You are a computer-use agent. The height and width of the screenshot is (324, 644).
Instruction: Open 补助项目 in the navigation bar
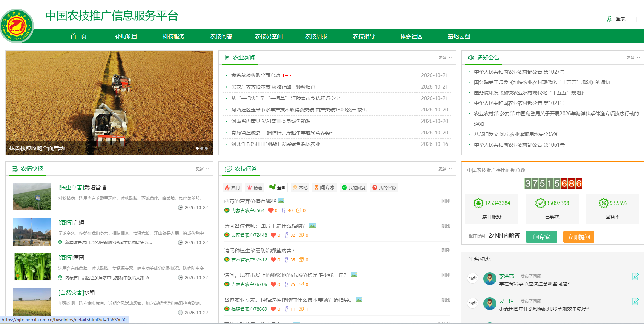click(x=126, y=36)
